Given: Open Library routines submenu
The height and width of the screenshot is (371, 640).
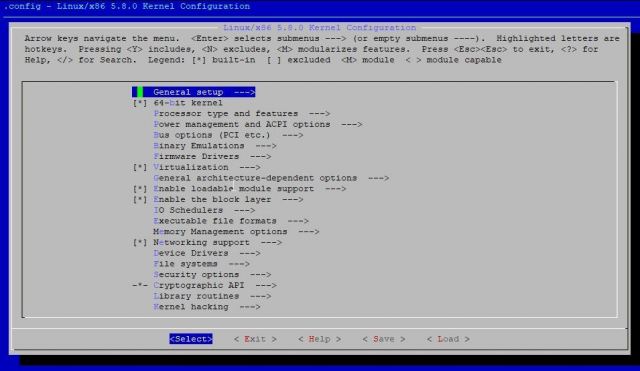Looking at the screenshot, I should point(212,296).
